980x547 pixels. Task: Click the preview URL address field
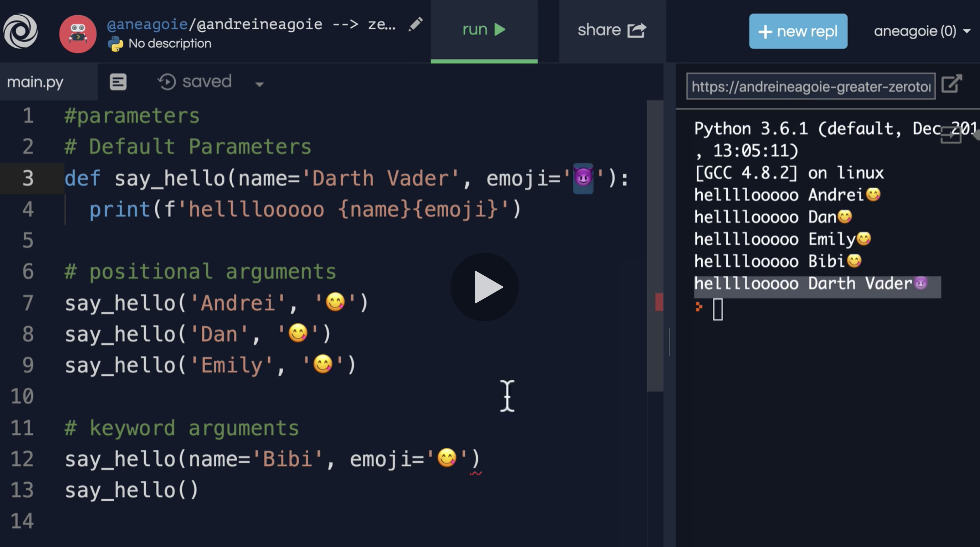tap(811, 86)
